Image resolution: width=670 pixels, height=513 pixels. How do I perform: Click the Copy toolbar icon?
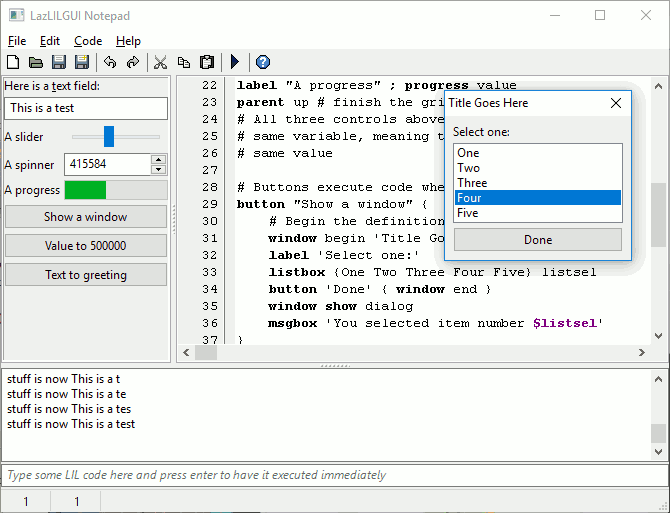(x=183, y=62)
